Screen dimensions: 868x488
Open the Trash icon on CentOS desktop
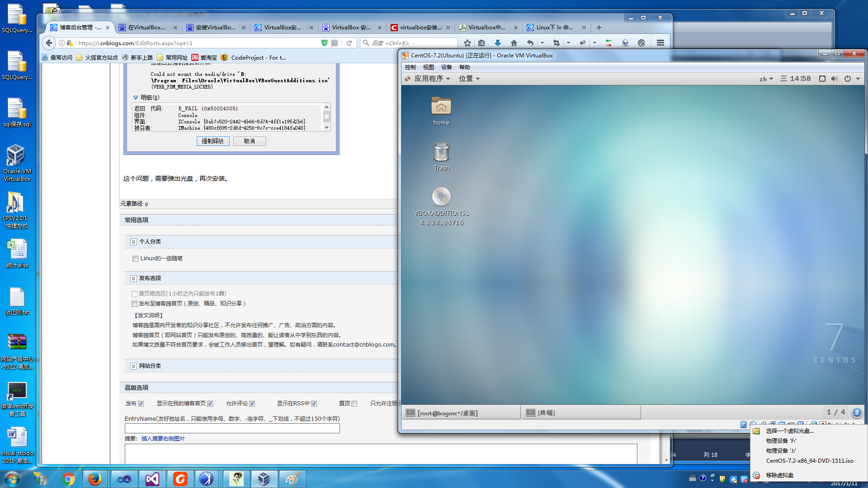pos(441,156)
